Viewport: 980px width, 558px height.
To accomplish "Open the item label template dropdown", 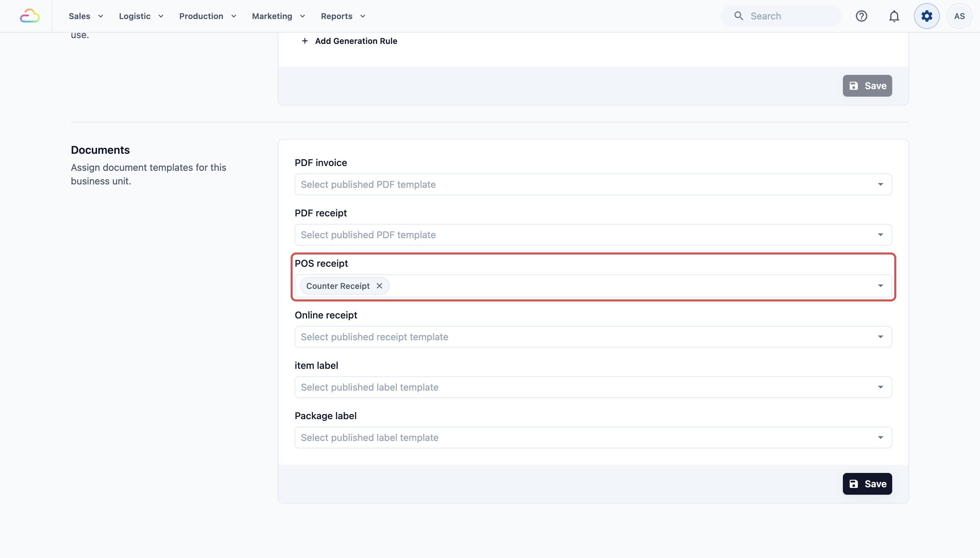I will [593, 387].
